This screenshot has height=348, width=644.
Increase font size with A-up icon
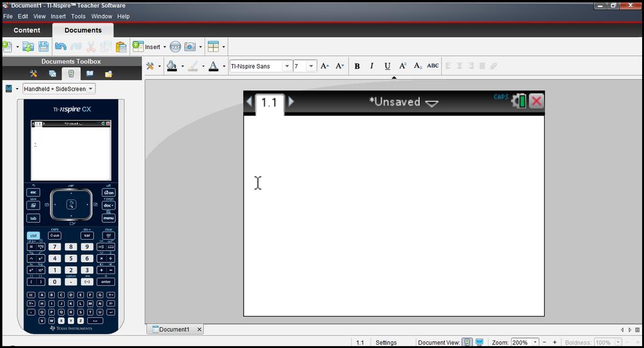tap(325, 65)
